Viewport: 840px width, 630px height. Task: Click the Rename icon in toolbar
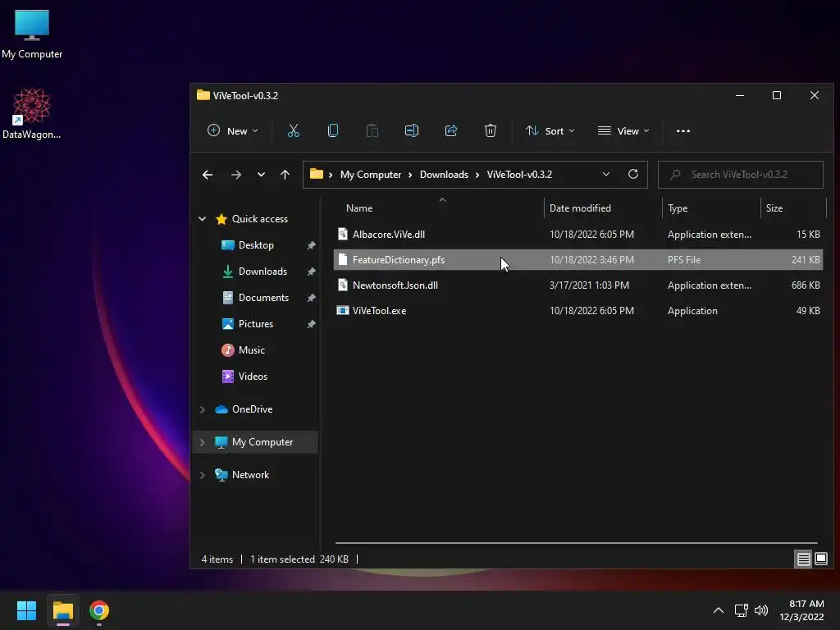[412, 130]
